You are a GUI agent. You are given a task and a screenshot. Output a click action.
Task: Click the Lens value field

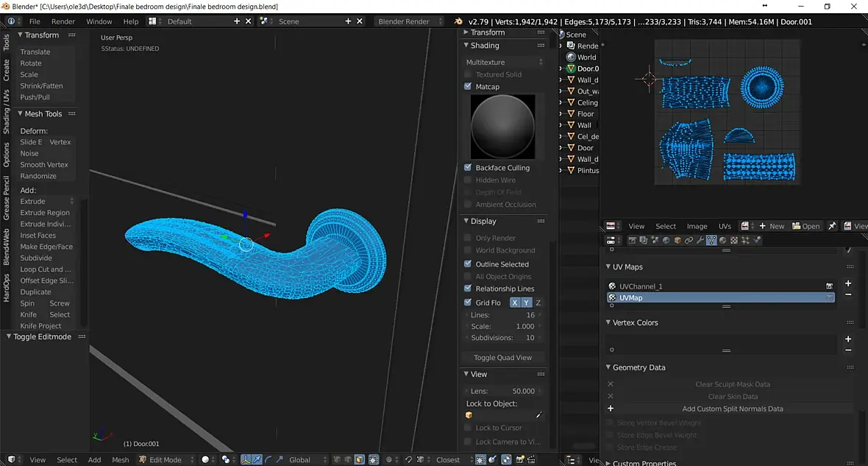point(504,391)
